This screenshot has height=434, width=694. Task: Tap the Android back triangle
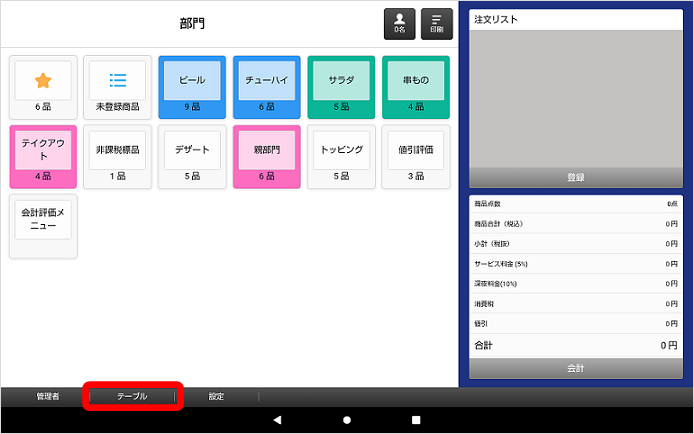coord(277,420)
